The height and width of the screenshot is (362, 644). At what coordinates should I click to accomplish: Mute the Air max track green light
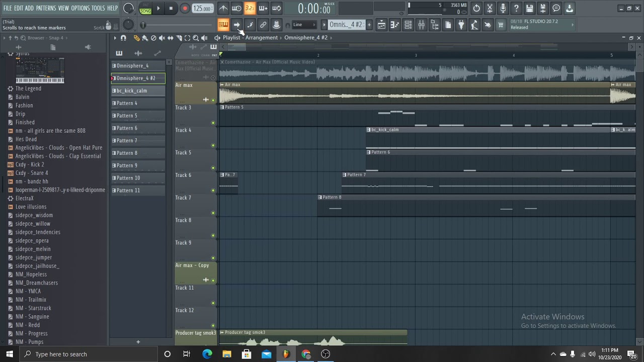[x=213, y=100]
